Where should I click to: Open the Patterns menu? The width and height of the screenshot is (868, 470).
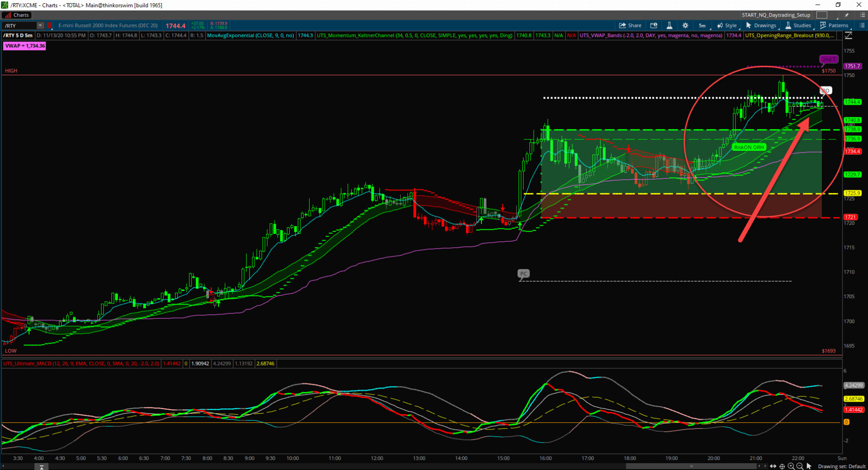pyautogui.click(x=834, y=26)
